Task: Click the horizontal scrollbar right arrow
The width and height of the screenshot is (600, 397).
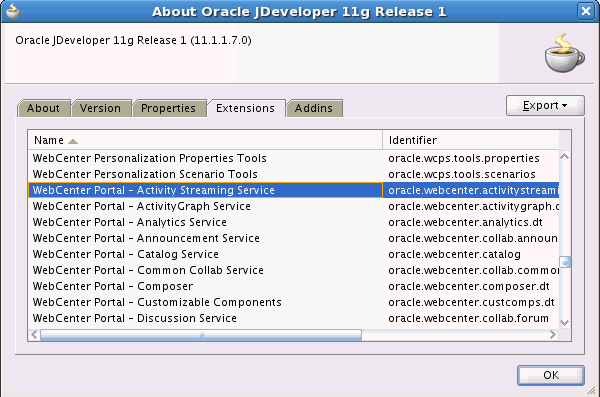Action: 553,335
